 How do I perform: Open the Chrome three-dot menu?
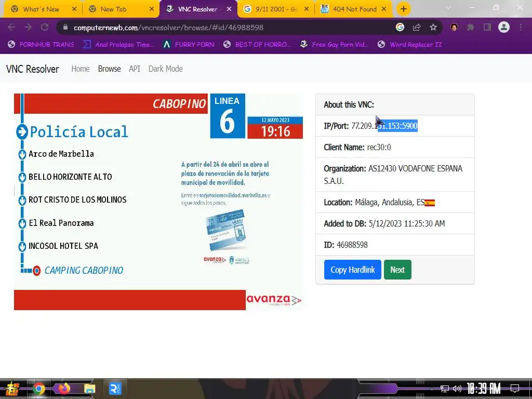tap(521, 27)
